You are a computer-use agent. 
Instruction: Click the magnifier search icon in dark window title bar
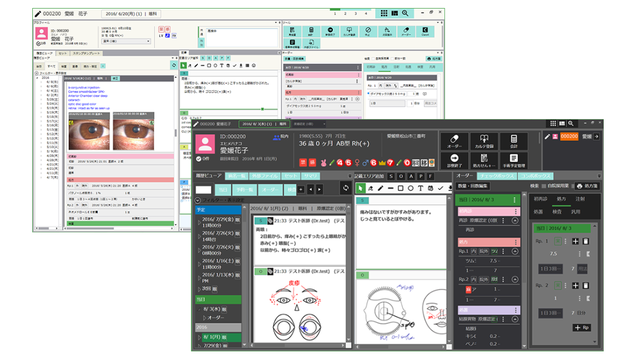click(x=571, y=124)
